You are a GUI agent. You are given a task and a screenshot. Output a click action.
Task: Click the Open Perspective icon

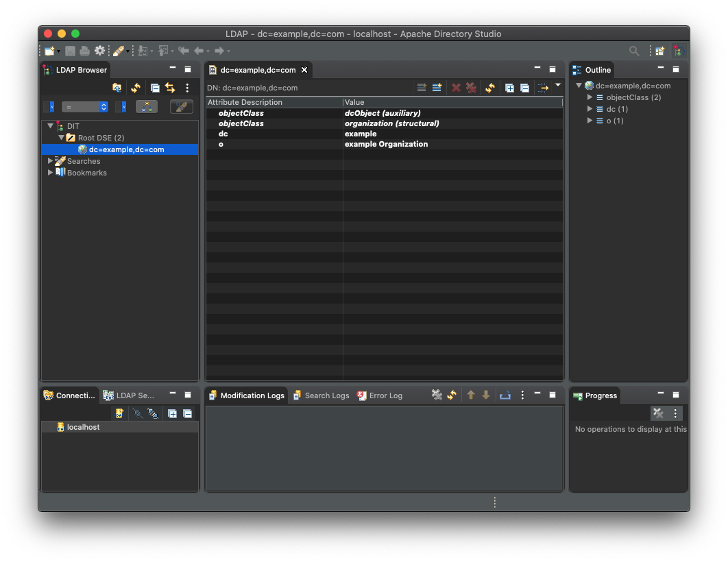tap(659, 51)
